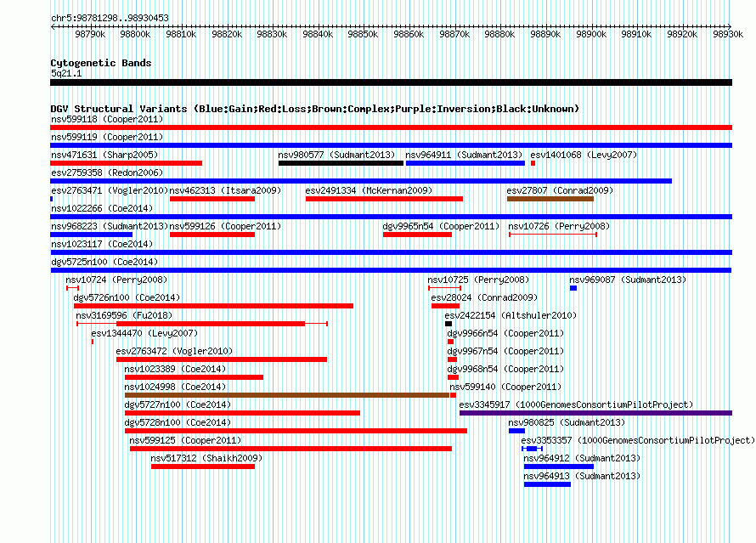Open the nsv471631 (Sharp2005) variant
The width and height of the screenshot is (756, 543).
(x=104, y=155)
